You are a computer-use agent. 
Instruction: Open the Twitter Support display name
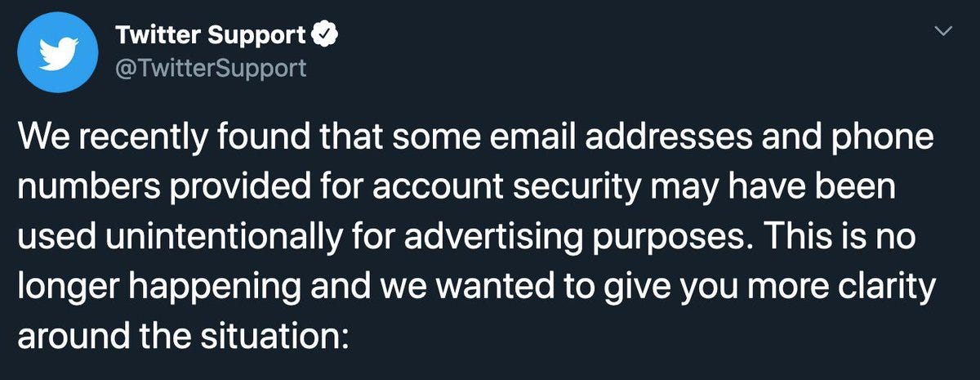[x=211, y=36]
